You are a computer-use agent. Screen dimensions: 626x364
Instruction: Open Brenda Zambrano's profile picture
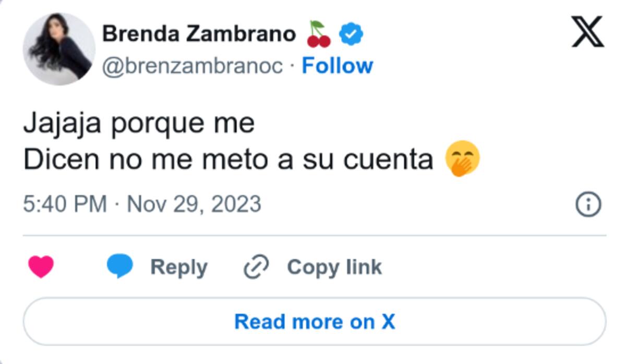coord(59,49)
